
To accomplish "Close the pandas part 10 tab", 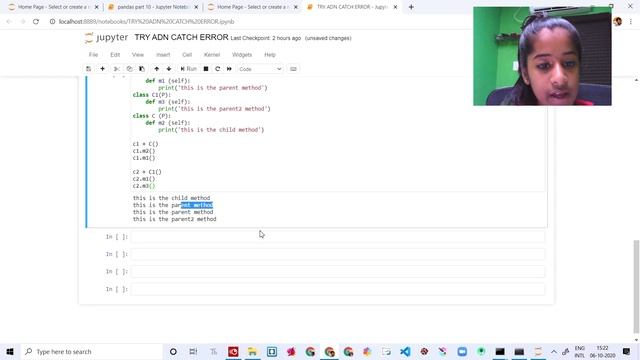I will [196, 7].
